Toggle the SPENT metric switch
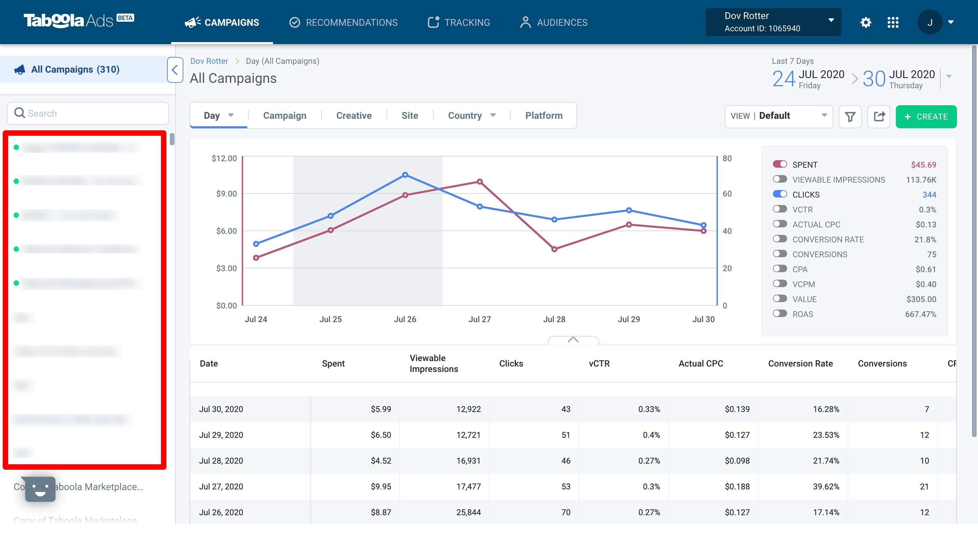Viewport: 978px width, 560px height. (780, 164)
